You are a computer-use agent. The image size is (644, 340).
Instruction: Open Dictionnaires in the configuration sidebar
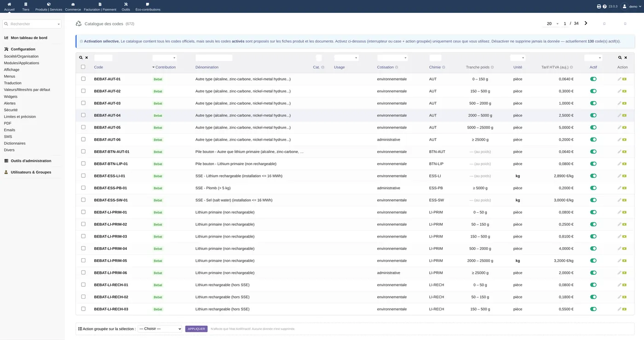(15, 143)
